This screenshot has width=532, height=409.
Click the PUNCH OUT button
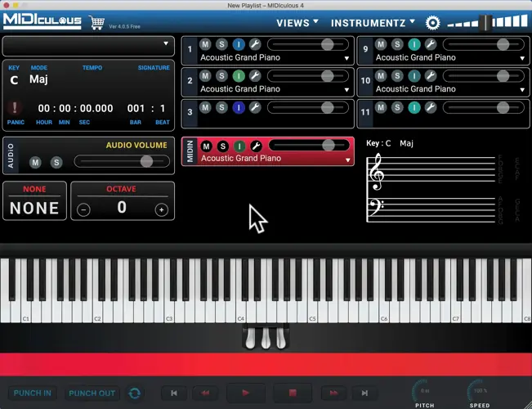(x=92, y=393)
